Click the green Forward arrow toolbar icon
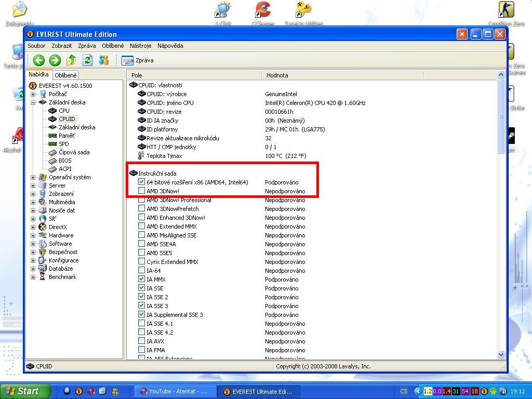 (x=55, y=60)
